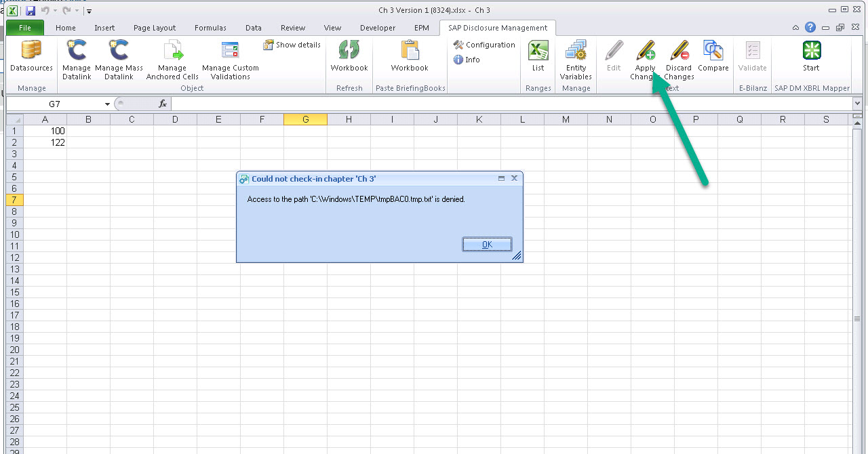Open the Datasources manager
This screenshot has width=868, height=454.
[x=31, y=56]
